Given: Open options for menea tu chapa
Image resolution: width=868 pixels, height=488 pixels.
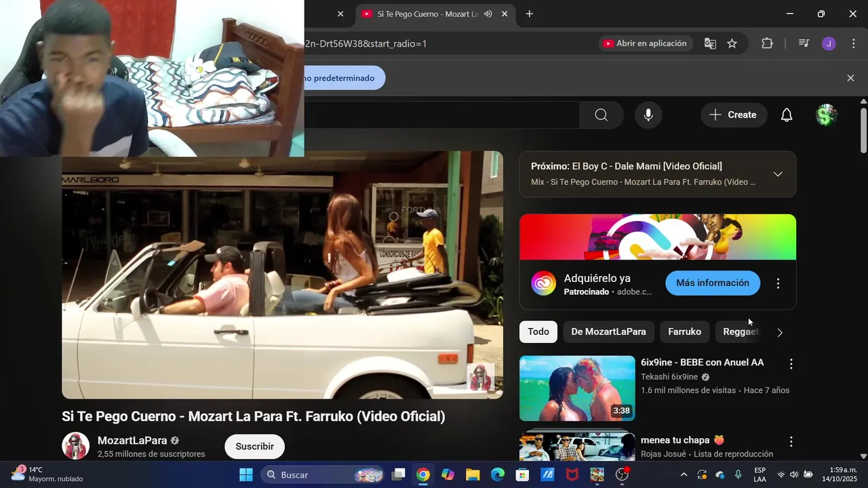Looking at the screenshot, I should click(791, 441).
